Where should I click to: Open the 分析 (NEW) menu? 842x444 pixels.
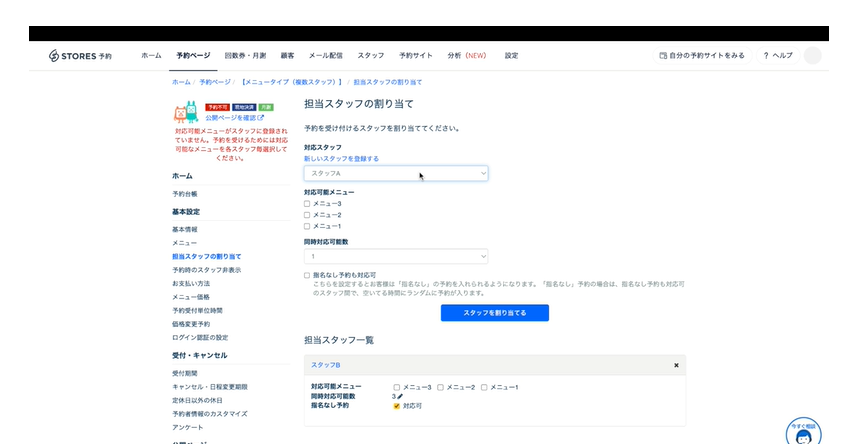pos(467,56)
